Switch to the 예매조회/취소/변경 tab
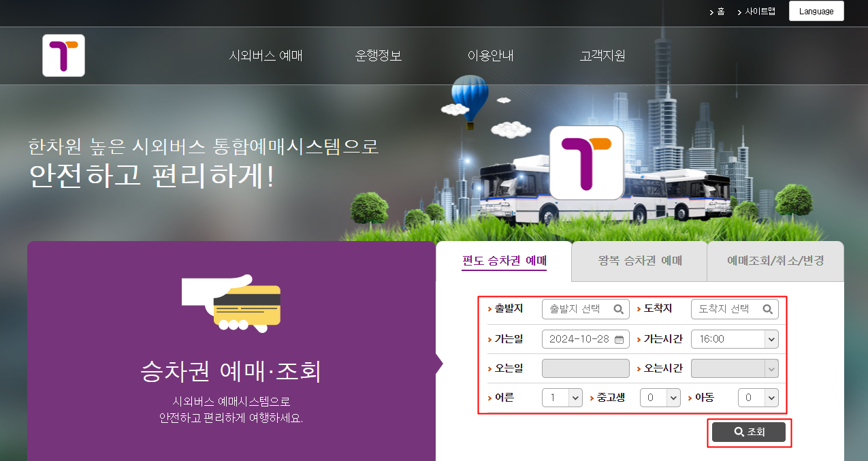The image size is (868, 461). (775, 261)
